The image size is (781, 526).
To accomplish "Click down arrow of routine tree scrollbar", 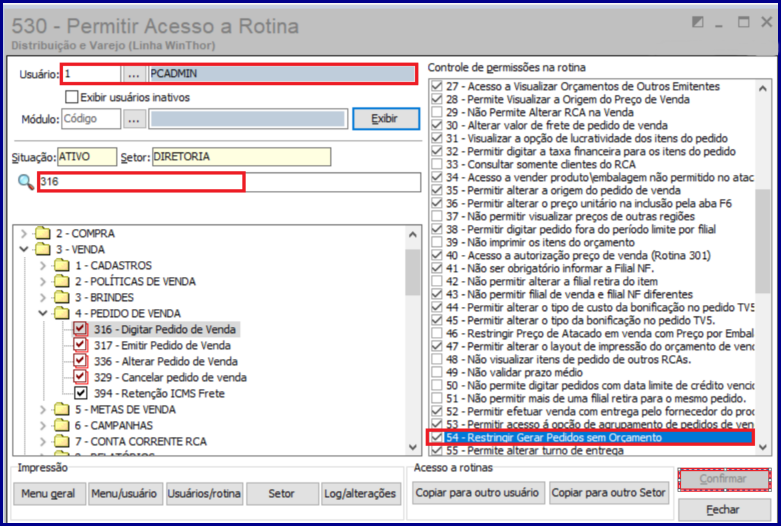I will 413,447.
